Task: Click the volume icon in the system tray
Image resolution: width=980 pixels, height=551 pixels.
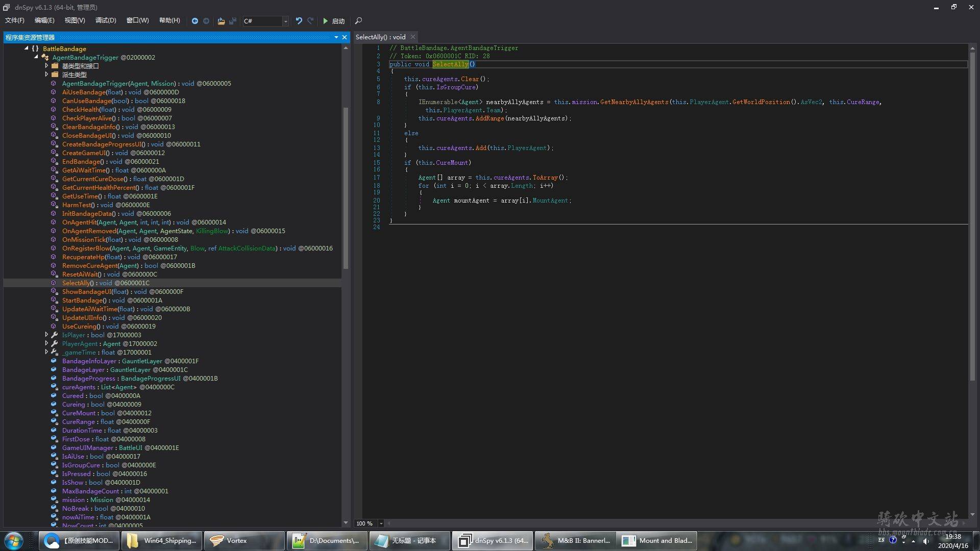Action: tap(926, 541)
